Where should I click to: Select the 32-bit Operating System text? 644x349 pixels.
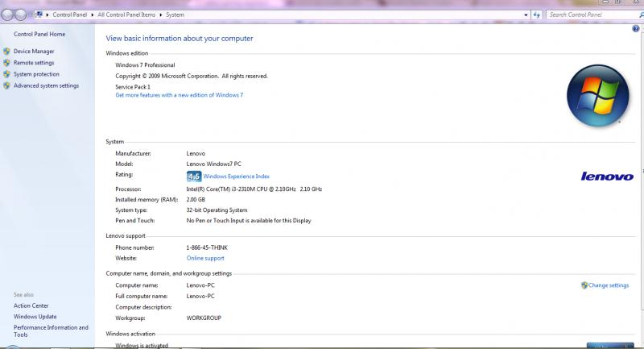coord(217,210)
